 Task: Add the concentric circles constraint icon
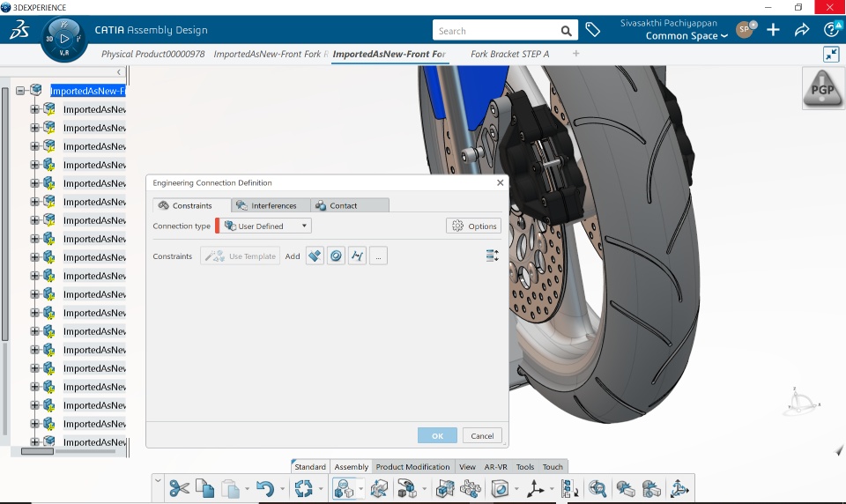336,256
